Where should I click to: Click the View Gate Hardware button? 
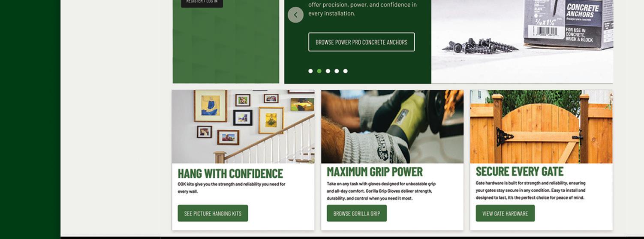point(505,213)
